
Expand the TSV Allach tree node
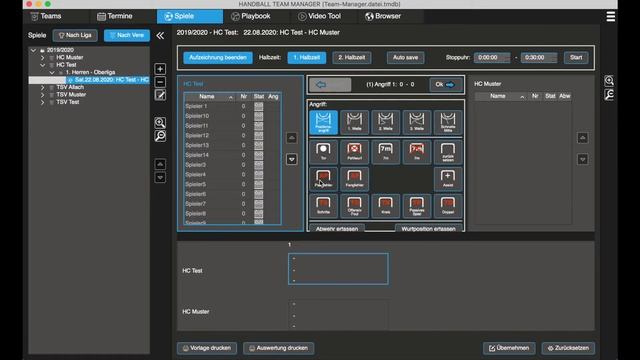(42, 87)
